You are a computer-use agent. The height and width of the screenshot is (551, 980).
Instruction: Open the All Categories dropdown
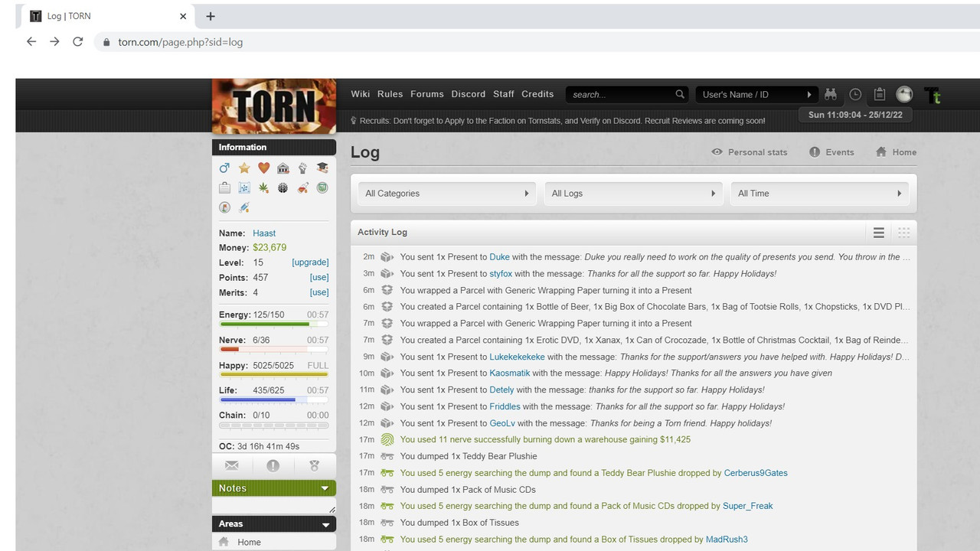pyautogui.click(x=447, y=194)
